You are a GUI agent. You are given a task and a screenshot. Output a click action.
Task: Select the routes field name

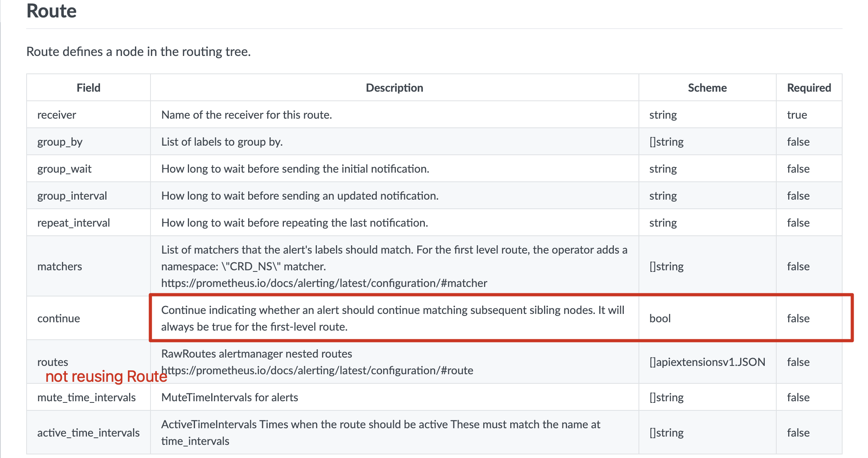(53, 362)
